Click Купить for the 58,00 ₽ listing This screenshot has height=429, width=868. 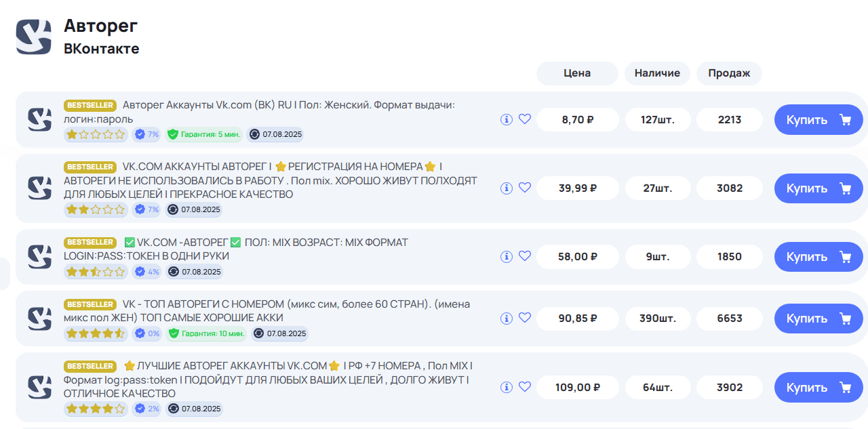(818, 257)
